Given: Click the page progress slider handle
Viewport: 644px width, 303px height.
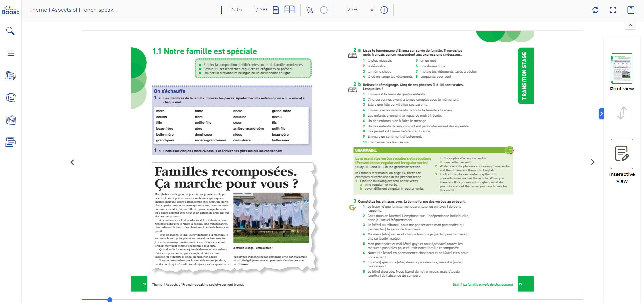Looking at the screenshot, I should 110,300.
